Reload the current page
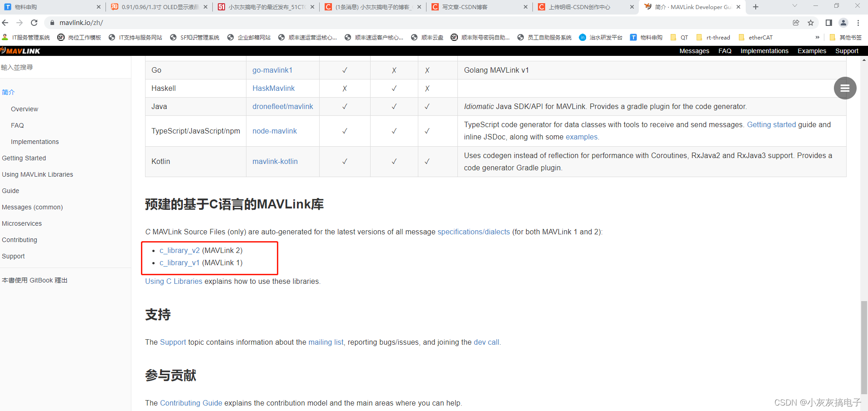Screen dimensions: 868x411 pyautogui.click(x=34, y=22)
